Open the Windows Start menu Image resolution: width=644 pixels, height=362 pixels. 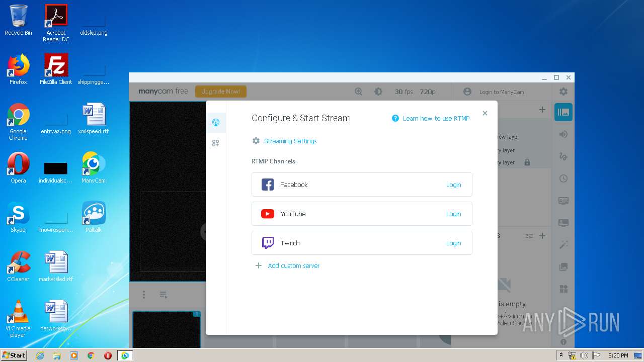coord(14,355)
